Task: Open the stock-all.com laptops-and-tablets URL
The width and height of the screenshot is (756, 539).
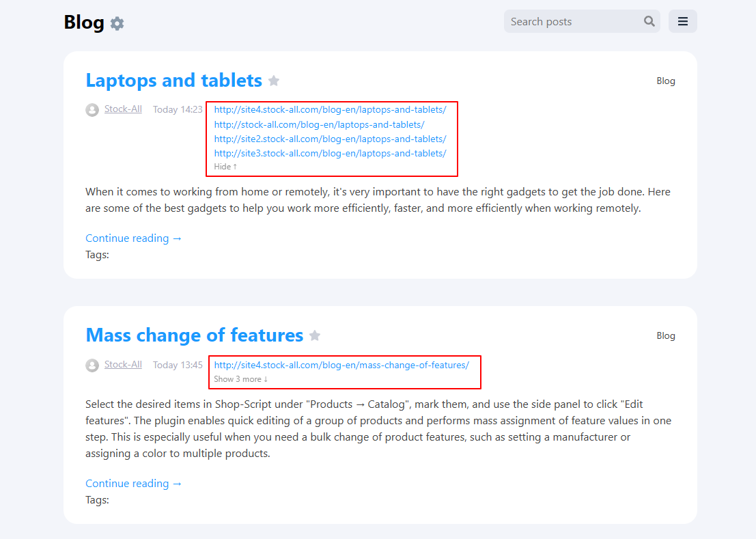Action: 318,124
